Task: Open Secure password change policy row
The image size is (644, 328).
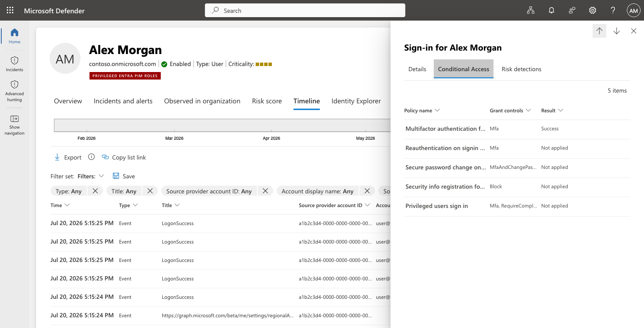Action: coord(517,167)
